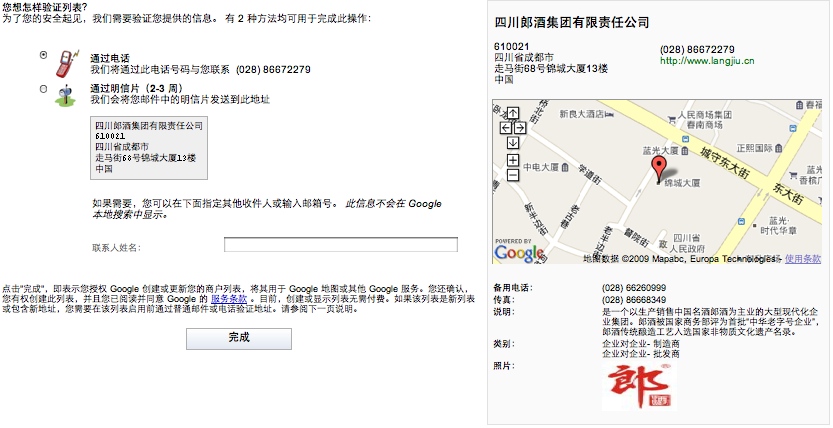Pan the map down with the arrow

513,142
